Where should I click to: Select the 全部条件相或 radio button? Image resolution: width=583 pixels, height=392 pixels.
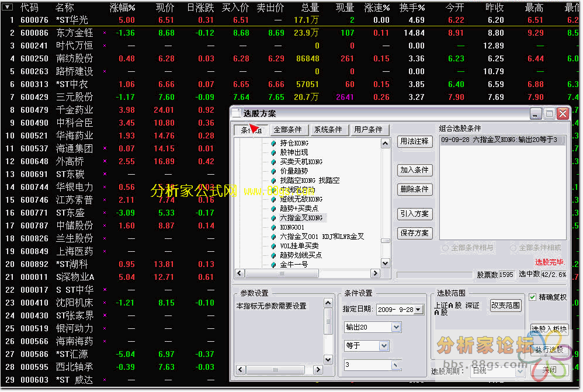[513, 248]
